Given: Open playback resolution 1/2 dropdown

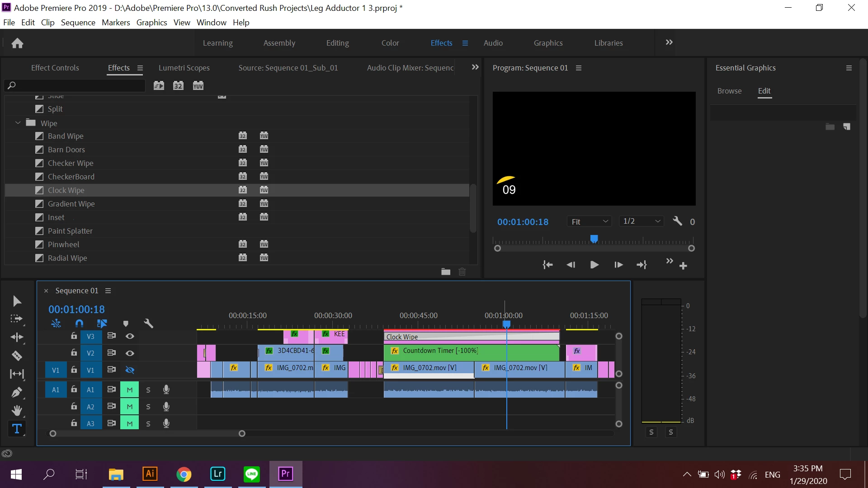Looking at the screenshot, I should (642, 221).
